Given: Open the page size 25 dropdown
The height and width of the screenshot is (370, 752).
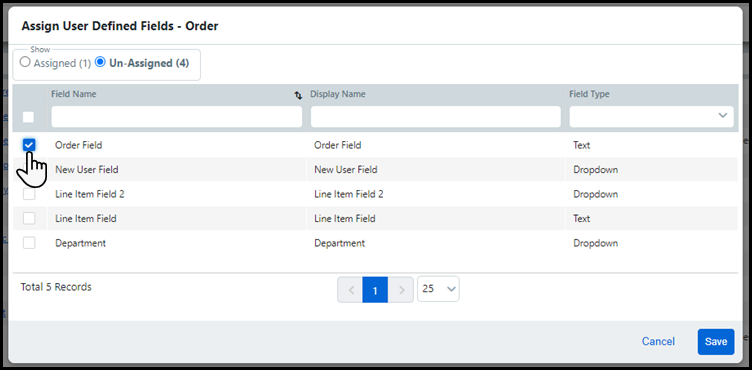Looking at the screenshot, I should 438,289.
